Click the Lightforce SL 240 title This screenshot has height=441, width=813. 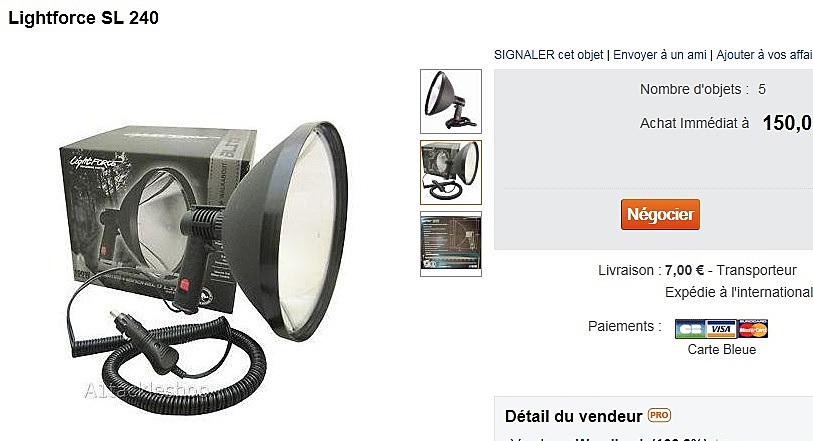click(x=83, y=18)
